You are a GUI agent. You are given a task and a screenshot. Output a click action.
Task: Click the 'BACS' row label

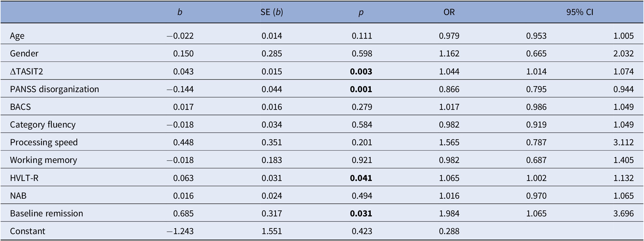pyautogui.click(x=20, y=107)
